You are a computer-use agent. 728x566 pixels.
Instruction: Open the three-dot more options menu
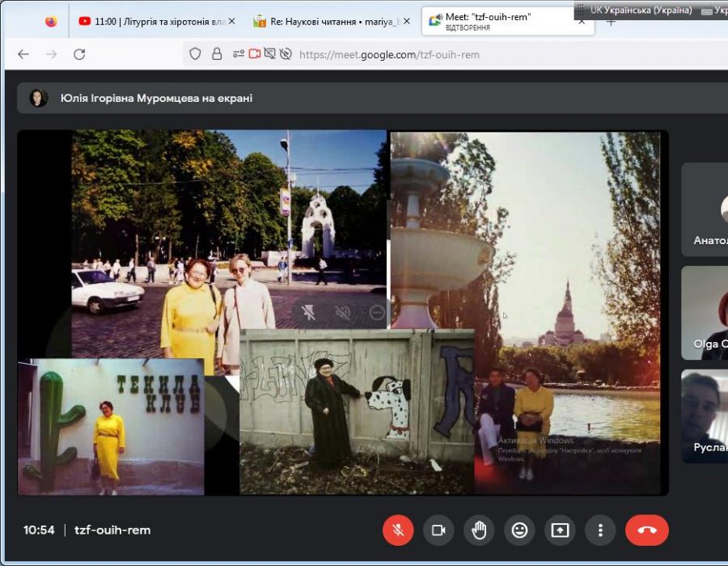(600, 530)
